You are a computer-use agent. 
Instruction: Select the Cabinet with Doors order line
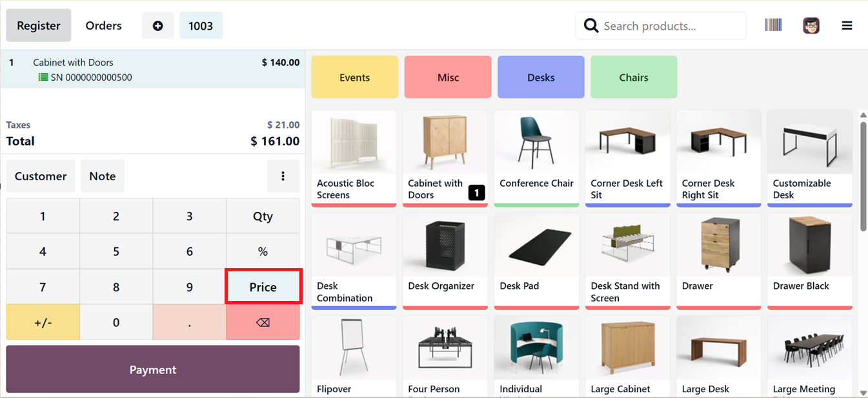[152, 69]
